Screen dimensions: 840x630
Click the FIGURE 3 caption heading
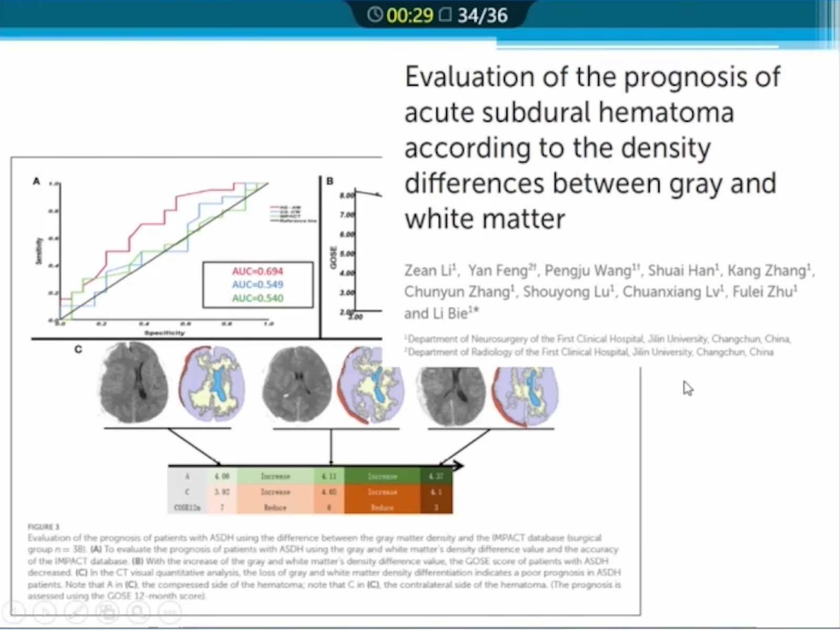[x=44, y=527]
